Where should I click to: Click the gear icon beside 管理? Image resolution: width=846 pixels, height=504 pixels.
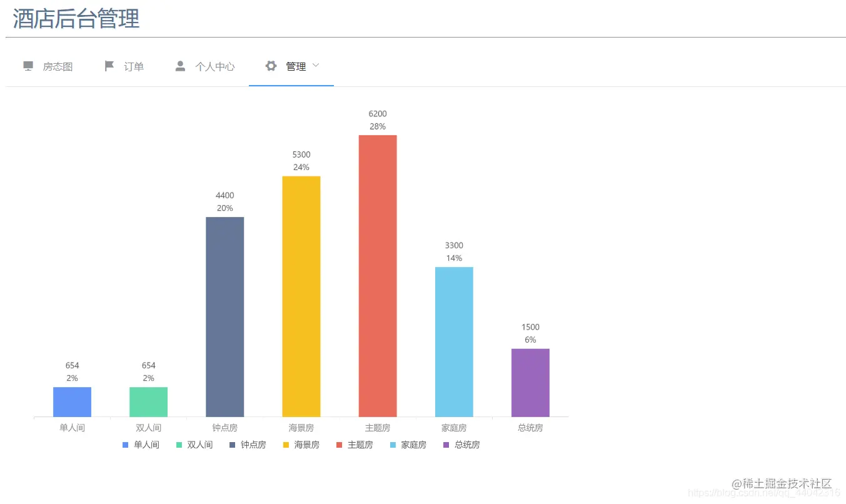271,66
